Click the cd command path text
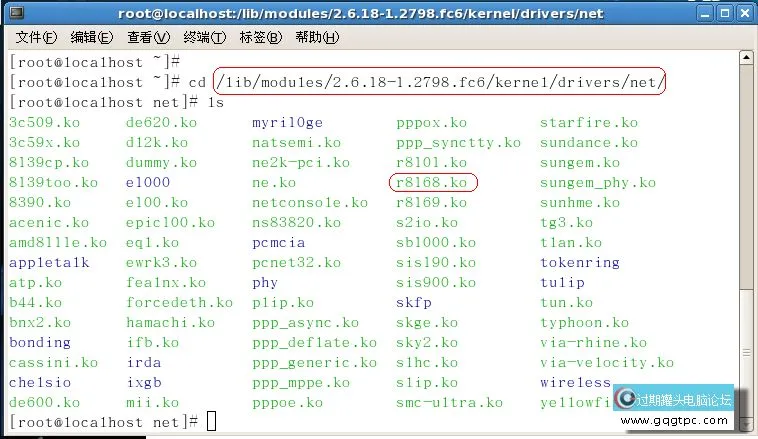Viewport: 758px width, 439px height. coord(439,82)
